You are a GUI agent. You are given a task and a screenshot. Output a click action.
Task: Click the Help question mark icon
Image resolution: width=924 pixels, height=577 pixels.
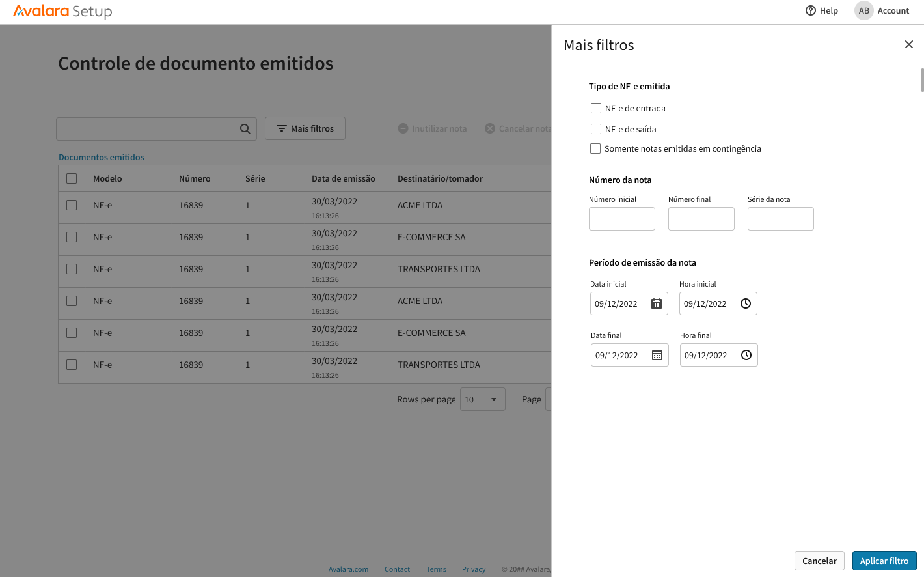click(x=811, y=10)
